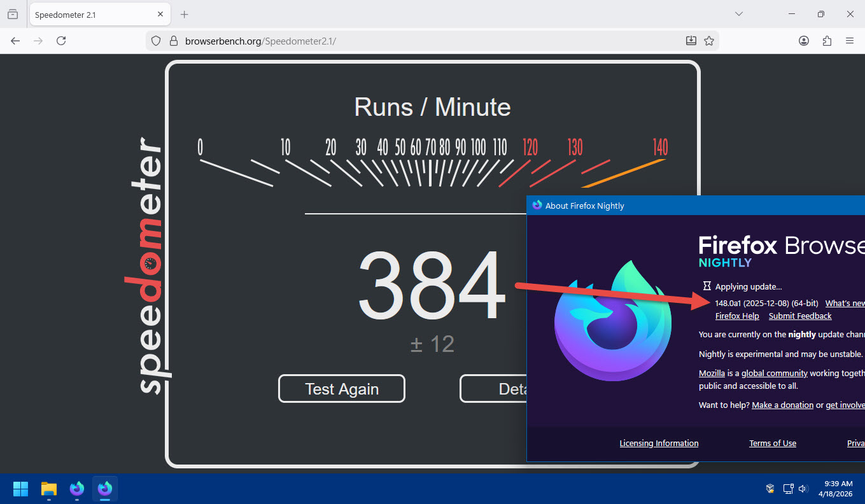Open the hamburger application menu
Viewport: 865px width, 504px height.
click(850, 41)
